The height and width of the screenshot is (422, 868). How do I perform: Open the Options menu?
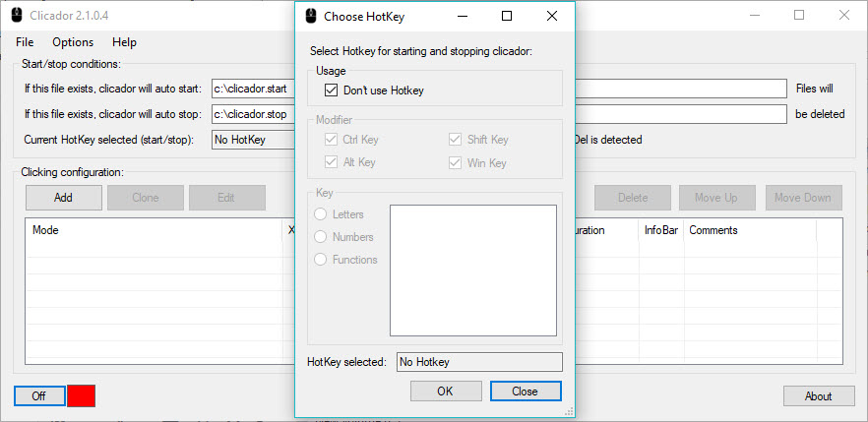tap(73, 42)
